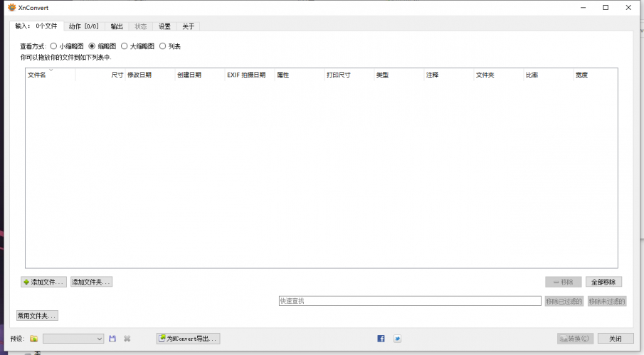
Task: Click the 转换(C) button
Action: point(575,339)
